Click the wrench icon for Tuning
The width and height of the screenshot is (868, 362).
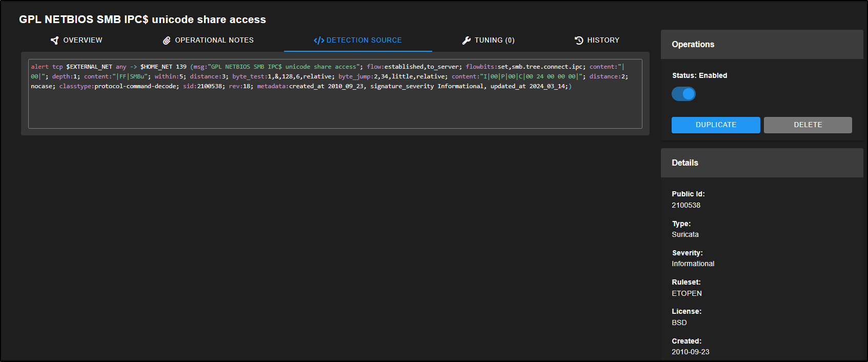tap(466, 41)
